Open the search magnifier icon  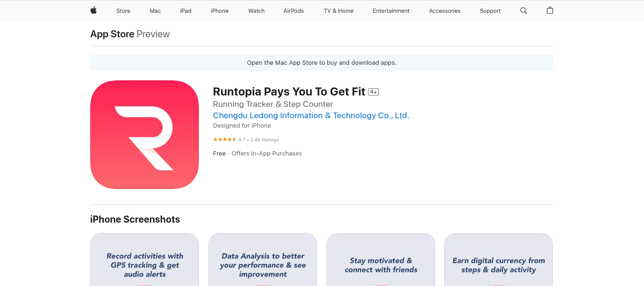pos(524,10)
